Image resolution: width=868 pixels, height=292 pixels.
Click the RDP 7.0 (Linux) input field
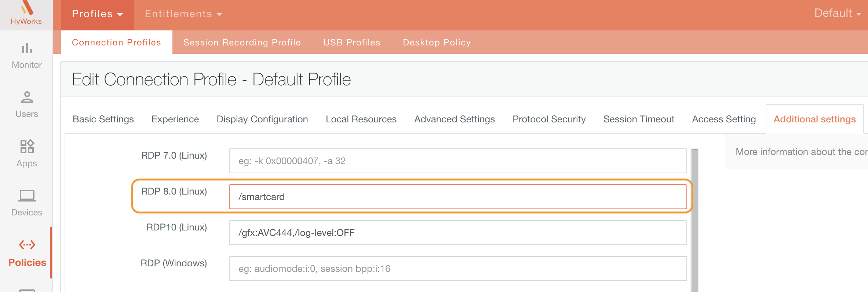click(457, 161)
